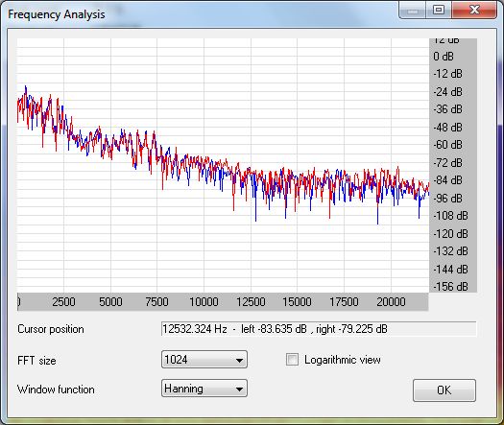504x425 pixels.
Task: Click the 0 dB scale label
Action: 444,57
